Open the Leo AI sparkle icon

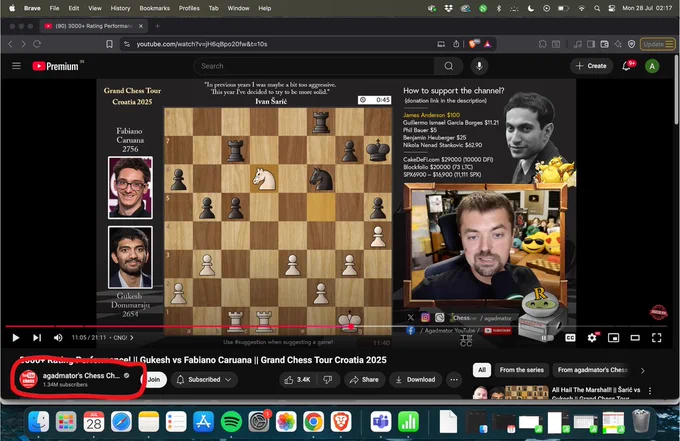point(618,44)
